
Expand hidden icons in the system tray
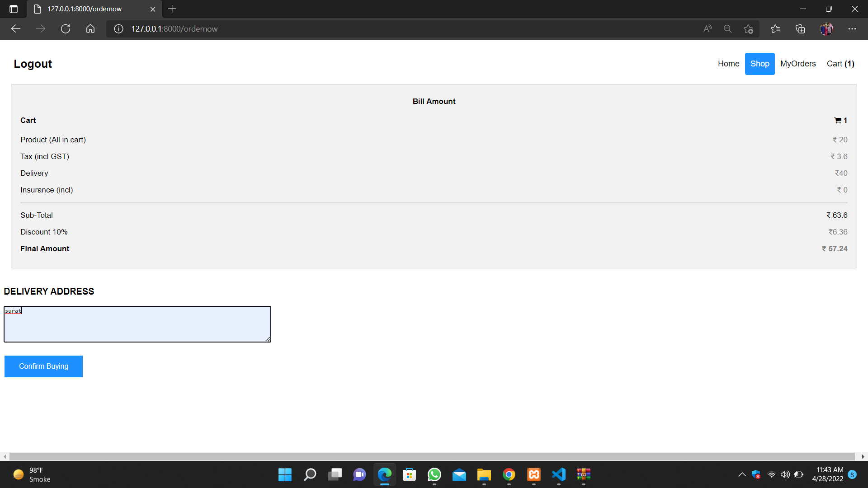[741, 474]
